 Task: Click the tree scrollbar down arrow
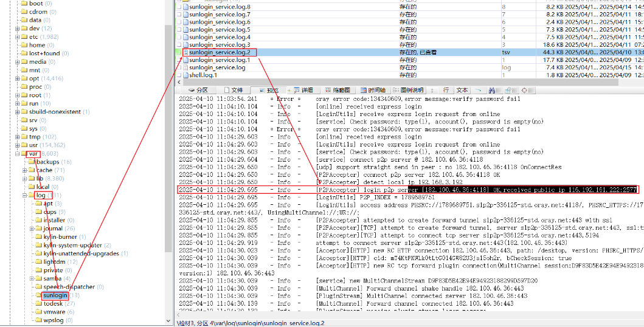168,321
